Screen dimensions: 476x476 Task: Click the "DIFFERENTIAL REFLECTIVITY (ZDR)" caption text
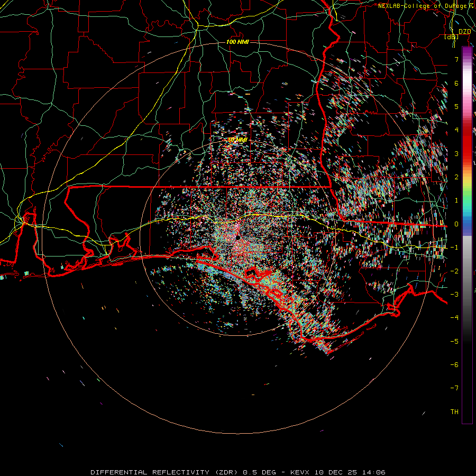164,472
